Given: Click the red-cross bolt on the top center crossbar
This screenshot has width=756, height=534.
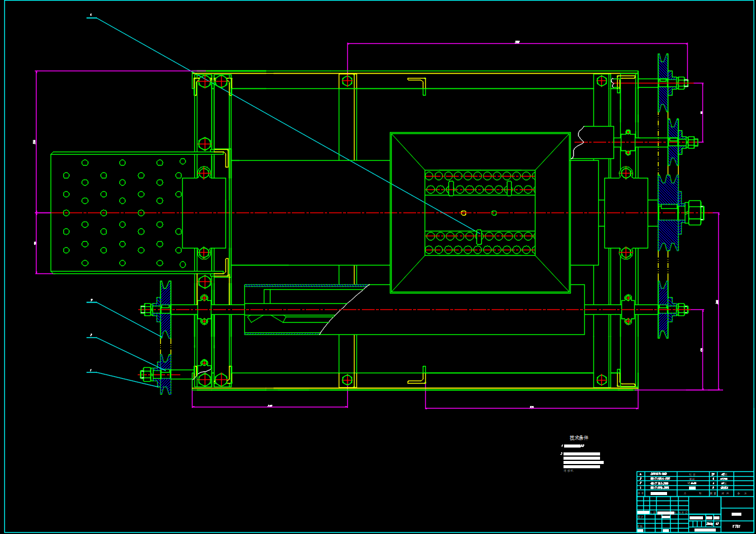Looking at the screenshot, I should click(x=347, y=80).
